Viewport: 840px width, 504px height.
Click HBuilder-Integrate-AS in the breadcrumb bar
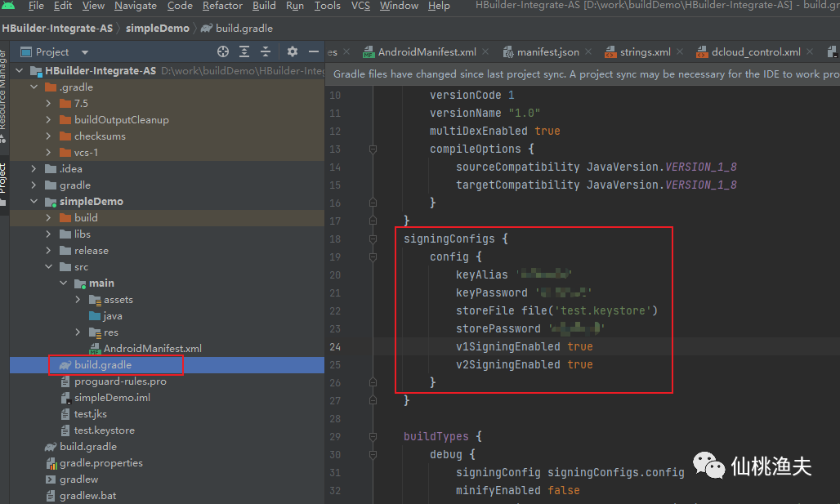[57, 29]
